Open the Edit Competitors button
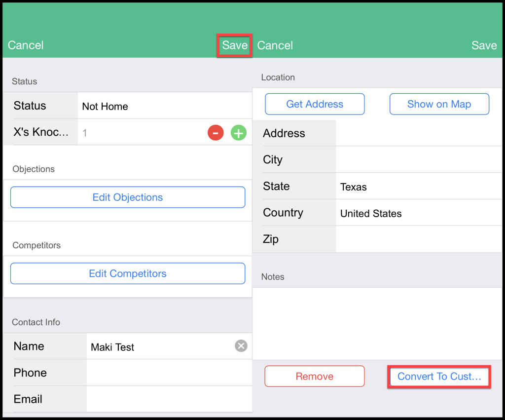 click(128, 273)
